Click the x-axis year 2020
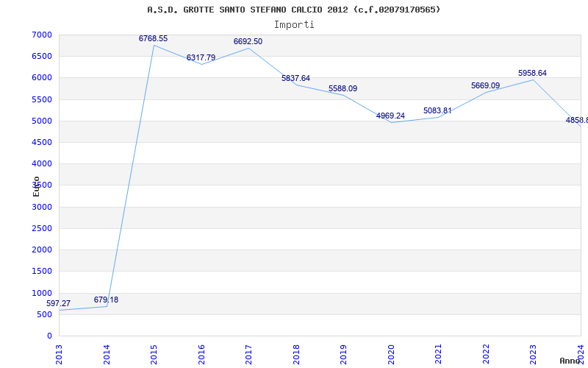This screenshot has width=588, height=368. click(391, 355)
